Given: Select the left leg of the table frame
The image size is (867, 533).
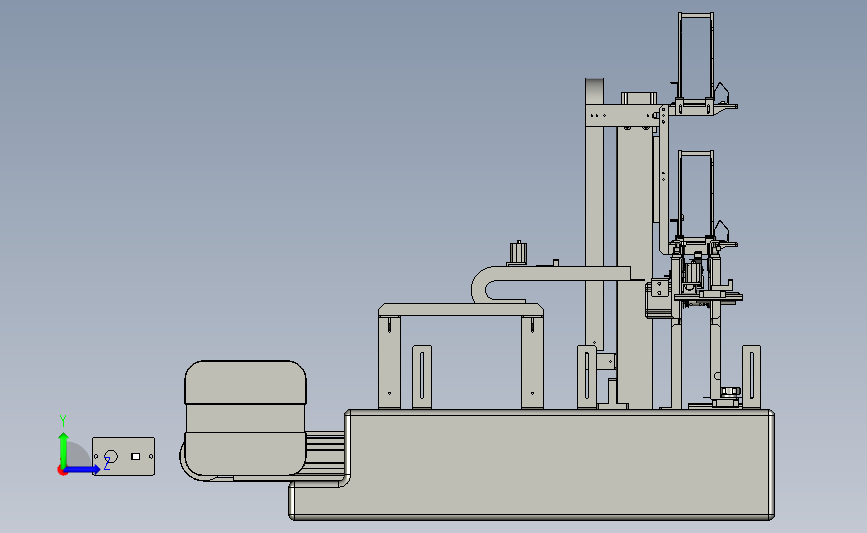Looking at the screenshot, I should pos(389,362).
